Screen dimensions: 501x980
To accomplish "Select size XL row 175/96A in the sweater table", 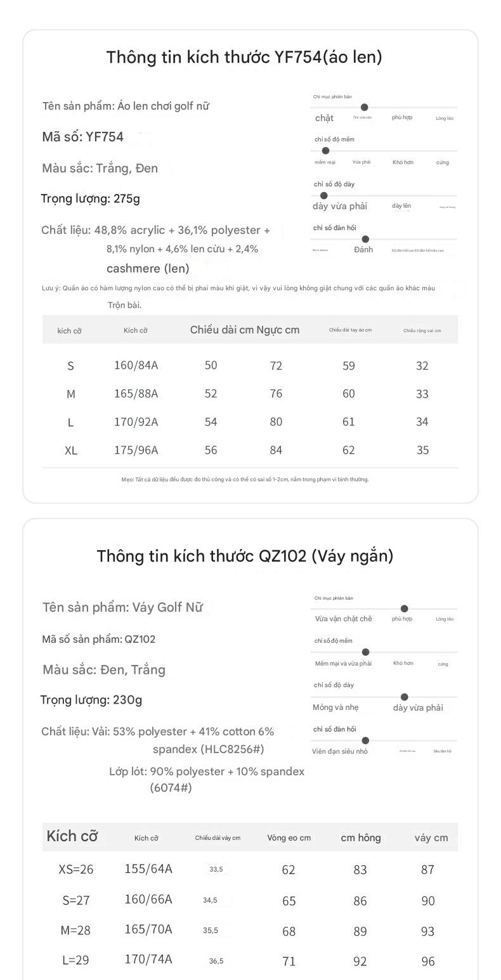I will 250,450.
